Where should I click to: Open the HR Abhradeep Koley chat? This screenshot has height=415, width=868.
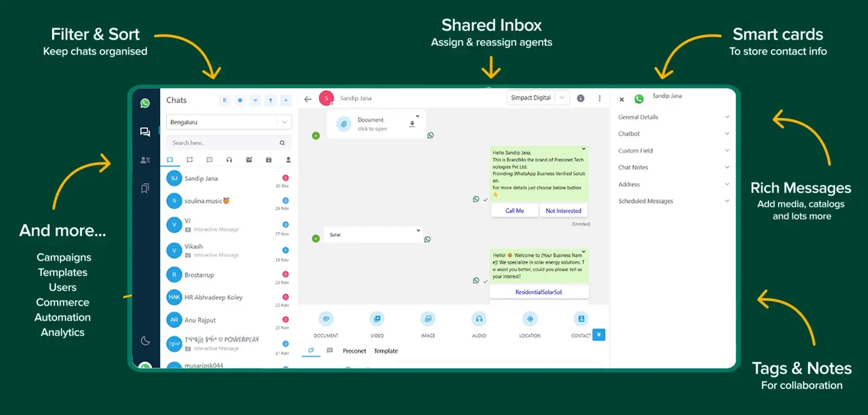click(x=229, y=297)
